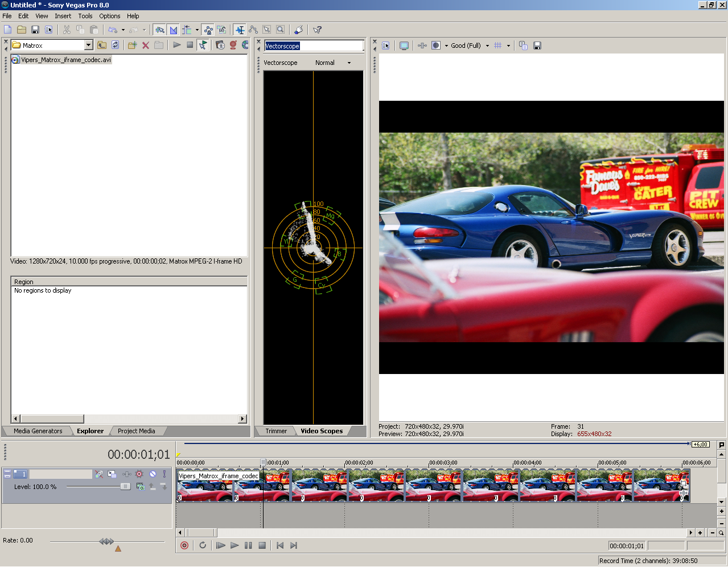Open the Insert menu
This screenshot has height=567, width=728.
(63, 16)
